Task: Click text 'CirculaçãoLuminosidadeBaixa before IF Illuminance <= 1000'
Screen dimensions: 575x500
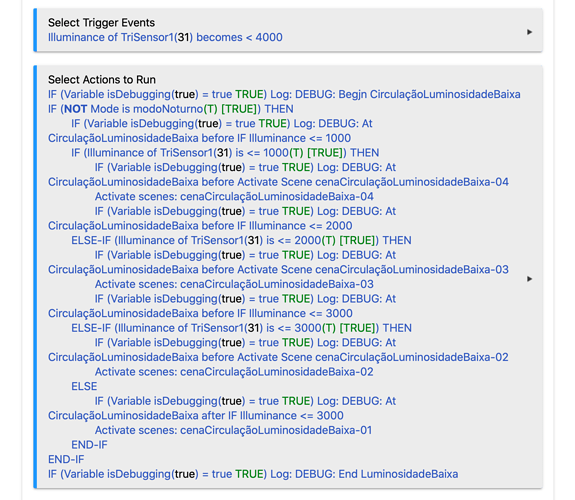Action: tap(199, 138)
